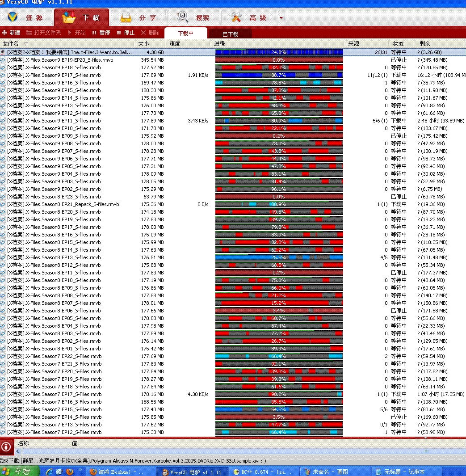Go to the 高级 (Advanced) tab
Image resolution: width=466 pixels, height=476 pixels.
[249, 17]
